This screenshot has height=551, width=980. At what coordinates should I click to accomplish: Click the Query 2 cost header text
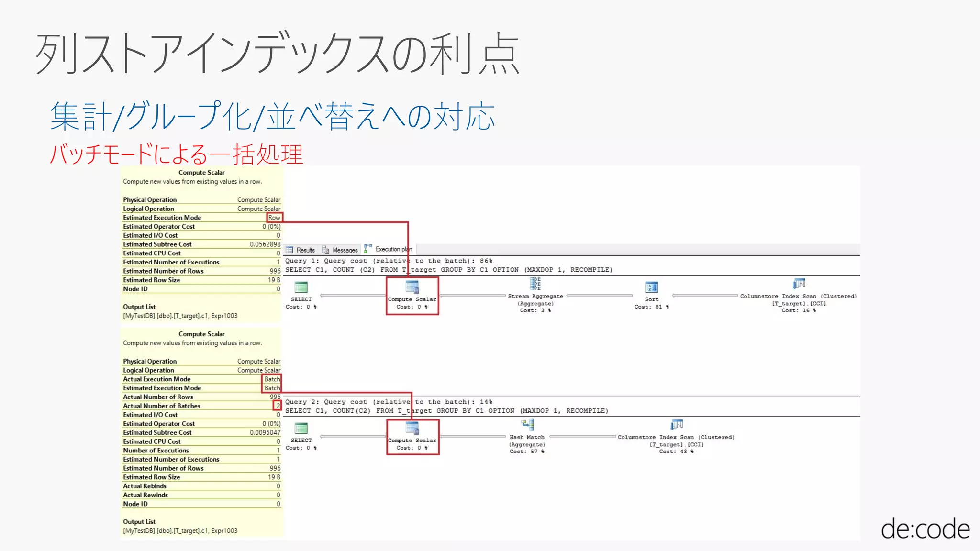389,402
